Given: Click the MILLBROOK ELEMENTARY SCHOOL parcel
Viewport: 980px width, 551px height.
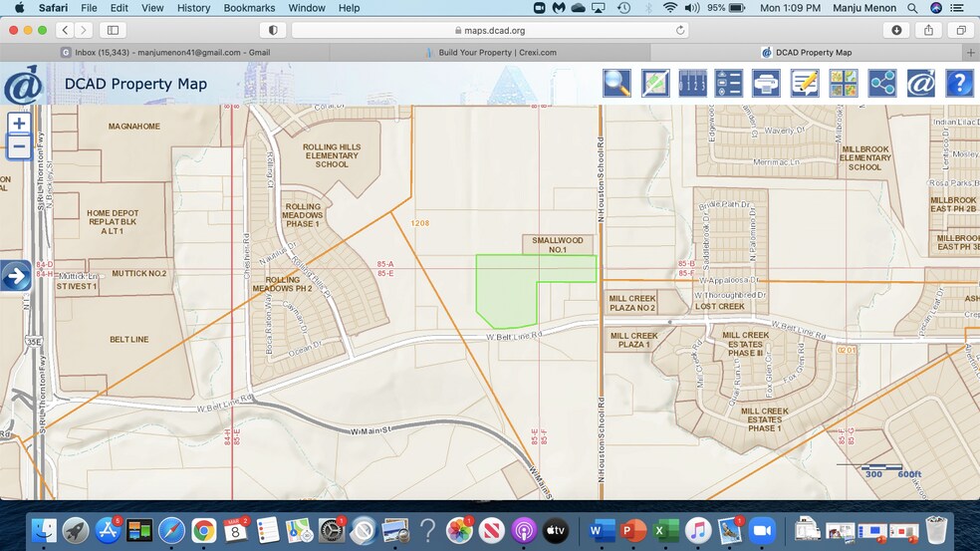Looking at the screenshot, I should point(865,158).
